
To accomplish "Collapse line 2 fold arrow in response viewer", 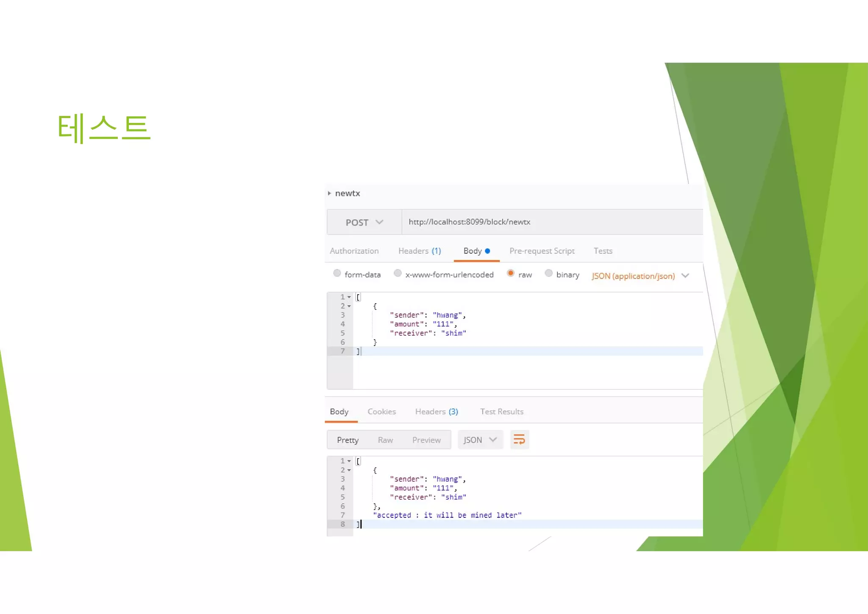I will click(349, 470).
